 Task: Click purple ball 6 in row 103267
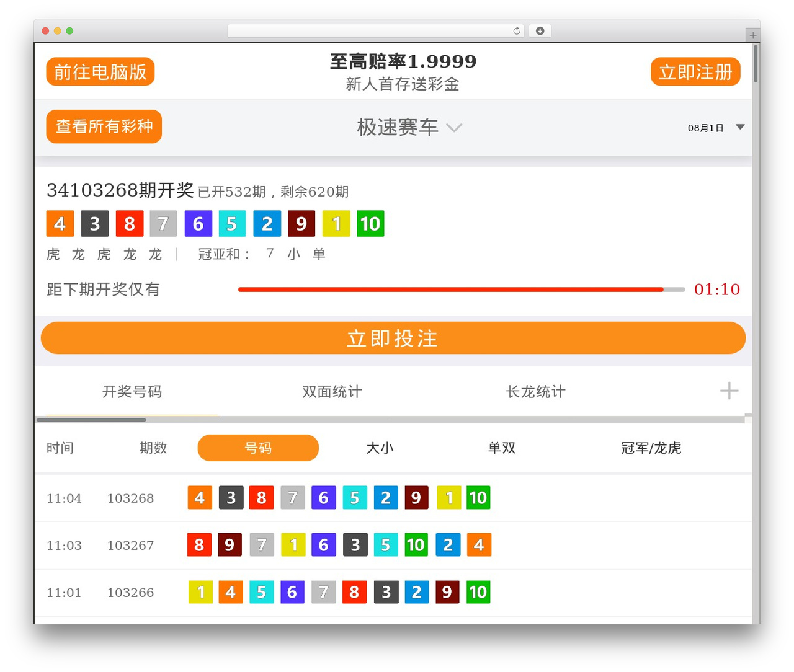pos(324,545)
